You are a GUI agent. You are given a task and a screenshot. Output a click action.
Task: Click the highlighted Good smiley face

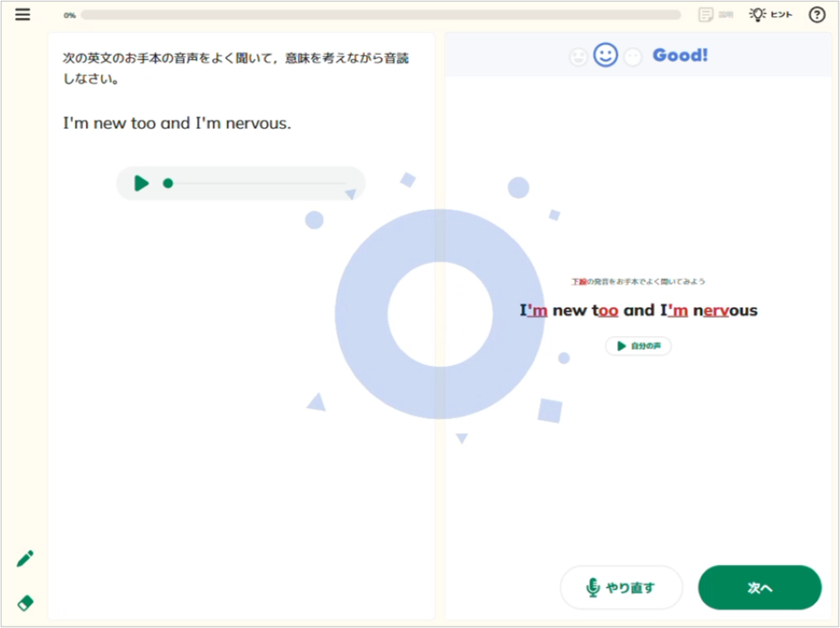(605, 55)
